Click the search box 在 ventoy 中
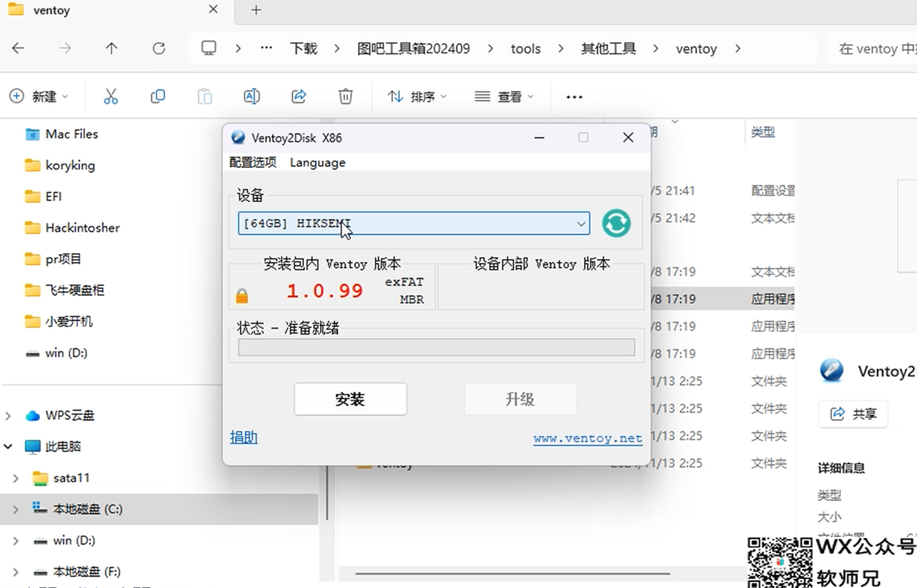 (871, 48)
